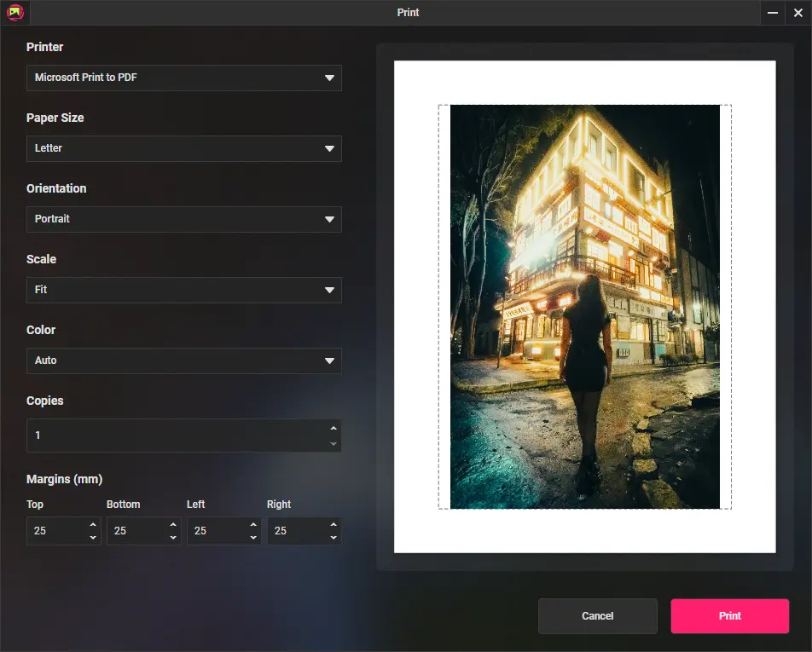The image size is (812, 652).
Task: Click the application logo in the title bar
Action: pos(14,13)
